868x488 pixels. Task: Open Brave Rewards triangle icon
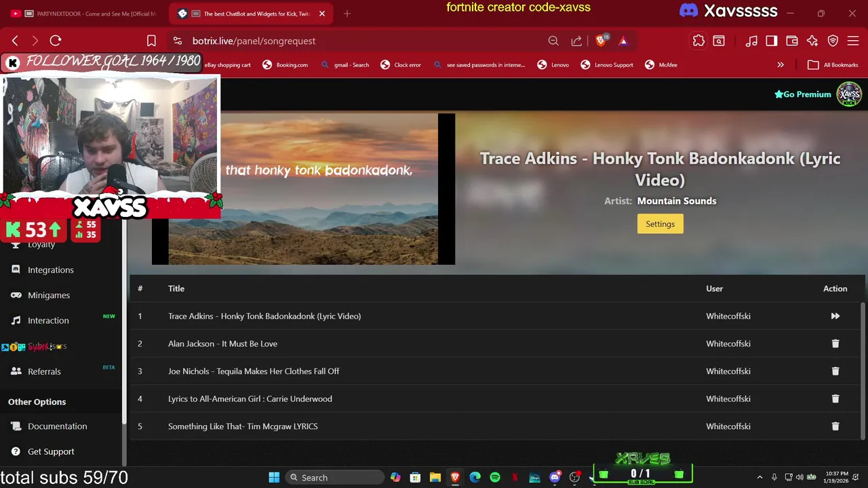tap(623, 41)
